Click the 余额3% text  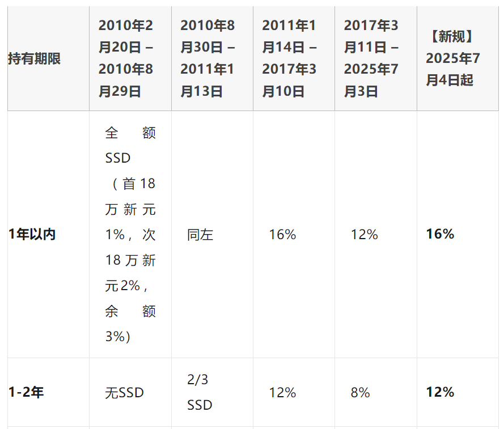[130, 324]
